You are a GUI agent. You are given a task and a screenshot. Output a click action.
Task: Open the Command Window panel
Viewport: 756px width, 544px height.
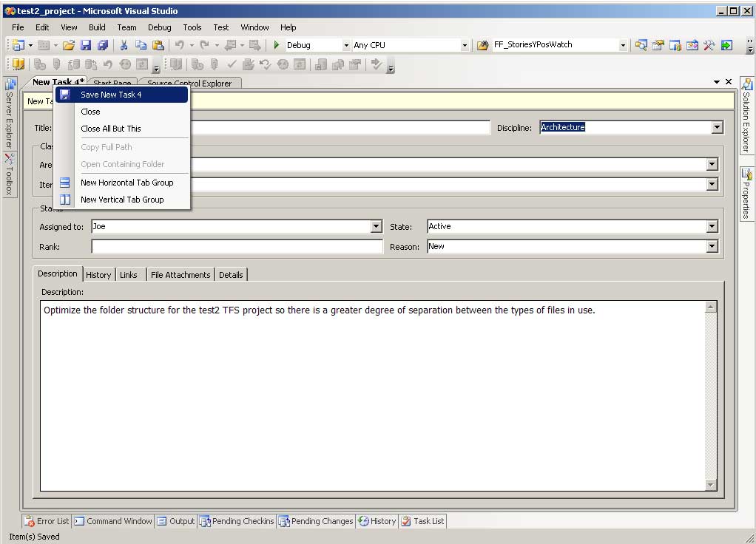113,521
